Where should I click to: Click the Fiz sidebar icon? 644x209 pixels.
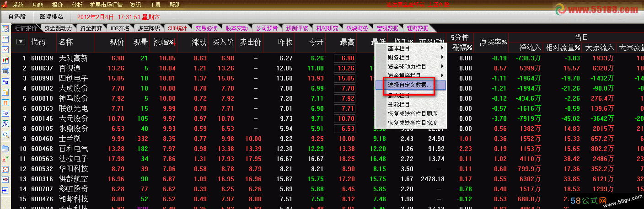[x=5, y=113]
